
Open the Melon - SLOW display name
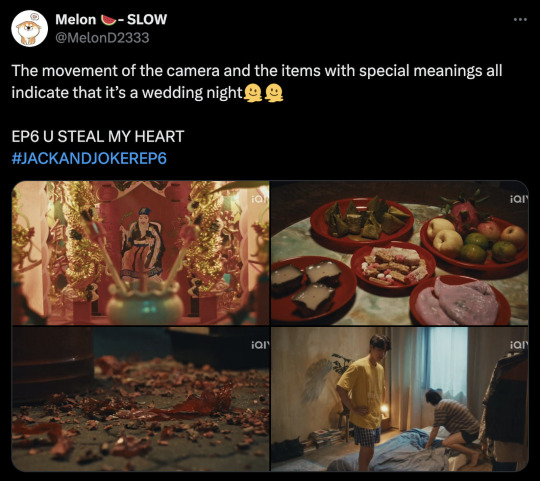(111, 19)
